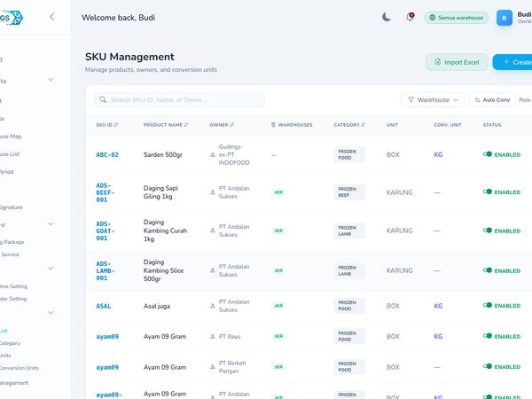Open Warehouse List in sidebar

(x=10, y=154)
